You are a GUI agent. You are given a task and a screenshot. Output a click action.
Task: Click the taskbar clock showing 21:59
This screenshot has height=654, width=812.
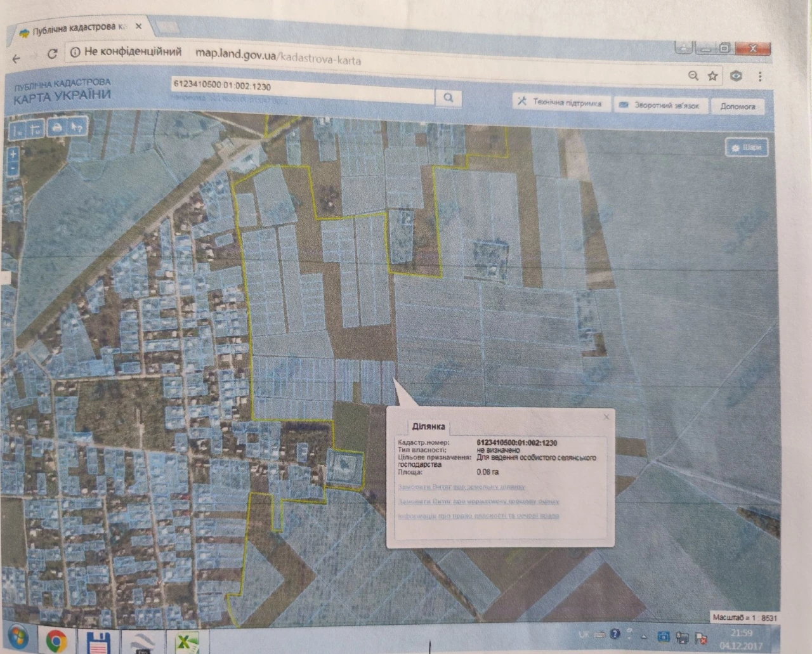[x=741, y=639]
